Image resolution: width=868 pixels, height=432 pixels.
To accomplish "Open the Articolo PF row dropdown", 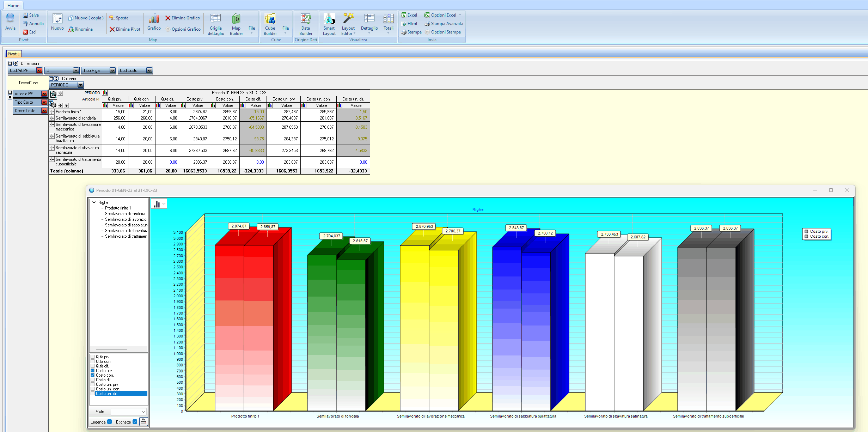I will 44,94.
